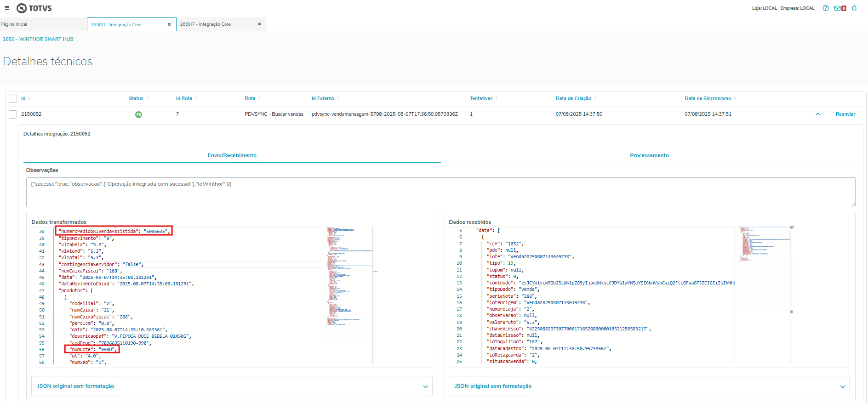
Task: Click the Detalhes integração: 2150052 heading
Action: coord(57,134)
